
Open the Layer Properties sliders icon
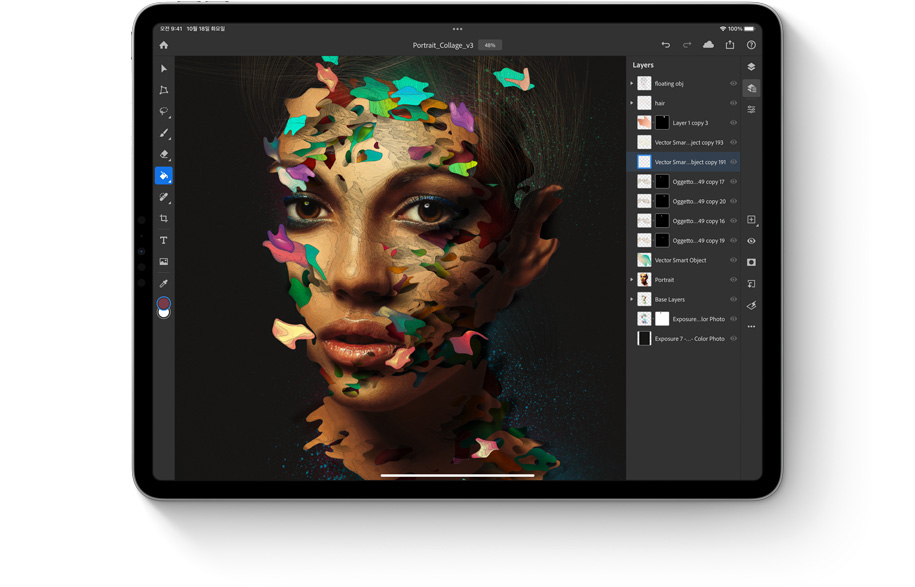pos(752,110)
